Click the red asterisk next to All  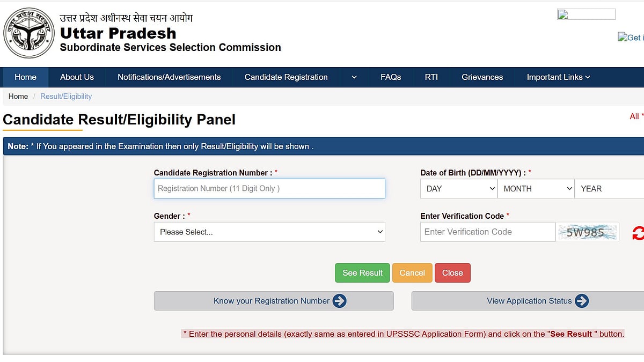(x=642, y=116)
